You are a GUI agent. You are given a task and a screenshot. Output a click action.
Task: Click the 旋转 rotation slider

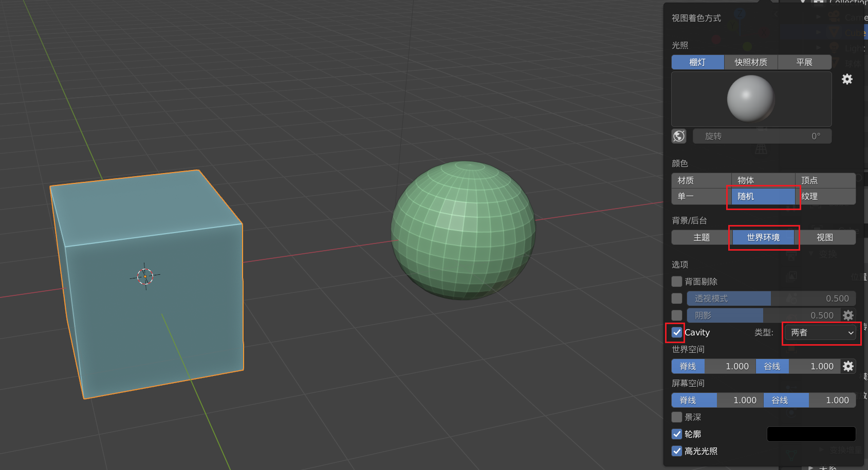click(x=762, y=136)
